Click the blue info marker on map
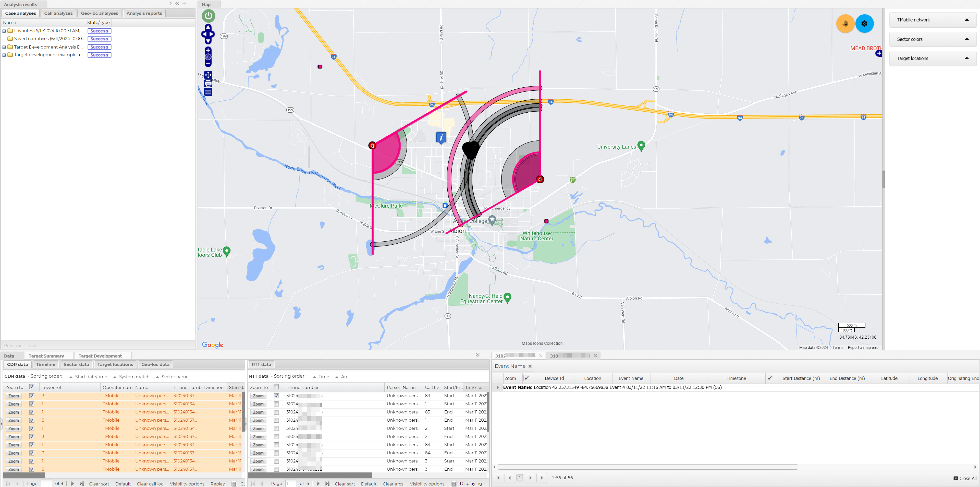The height and width of the screenshot is (487, 980). tap(441, 137)
